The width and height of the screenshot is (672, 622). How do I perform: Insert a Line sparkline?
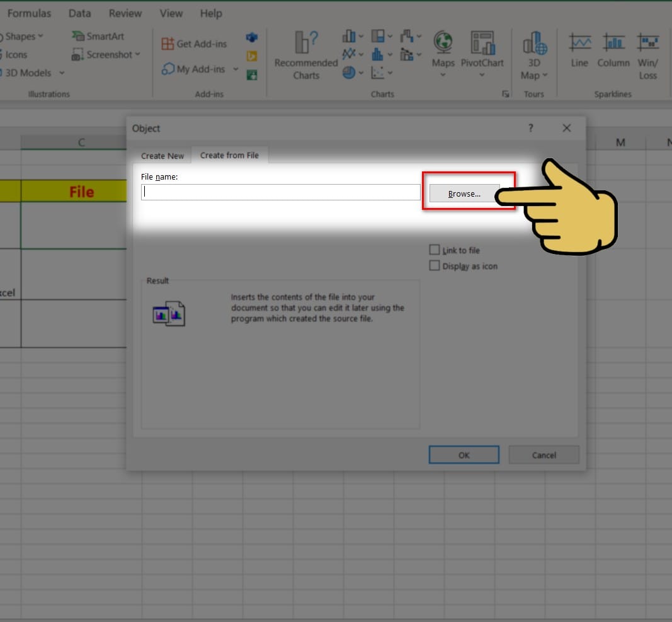579,44
